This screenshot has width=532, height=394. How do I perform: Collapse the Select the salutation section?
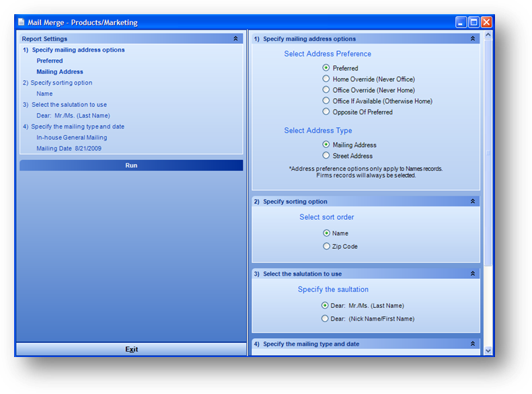pos(473,273)
